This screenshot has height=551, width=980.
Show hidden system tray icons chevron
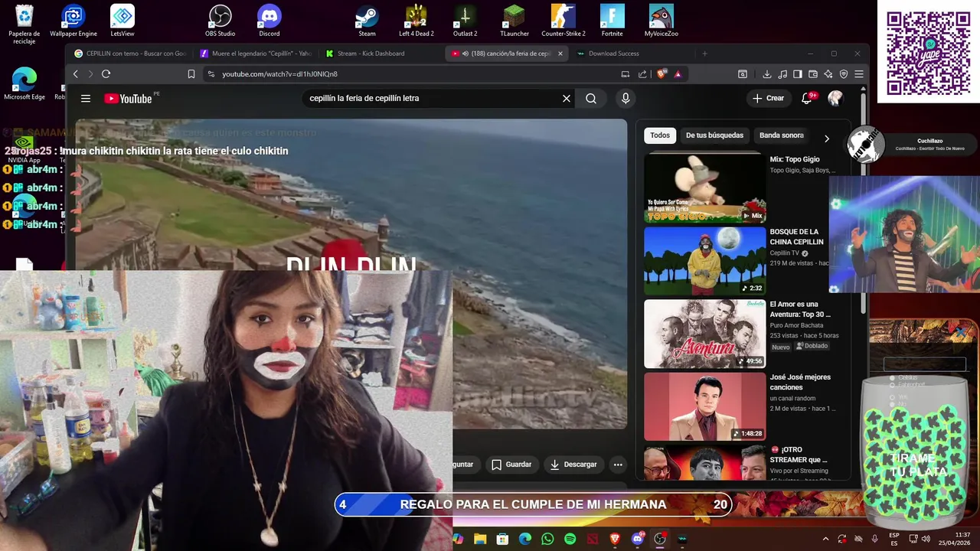coord(825,539)
